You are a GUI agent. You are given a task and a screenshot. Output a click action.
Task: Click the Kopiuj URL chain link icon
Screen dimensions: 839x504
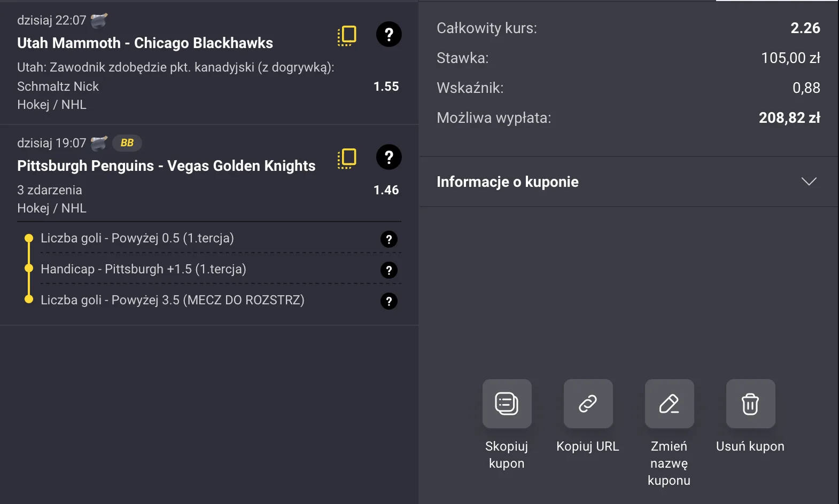[588, 404]
